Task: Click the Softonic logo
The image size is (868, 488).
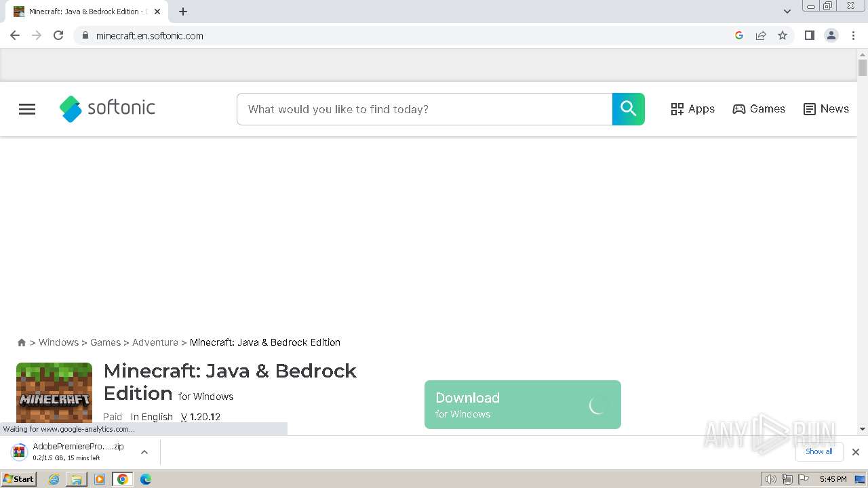Action: pyautogui.click(x=107, y=108)
